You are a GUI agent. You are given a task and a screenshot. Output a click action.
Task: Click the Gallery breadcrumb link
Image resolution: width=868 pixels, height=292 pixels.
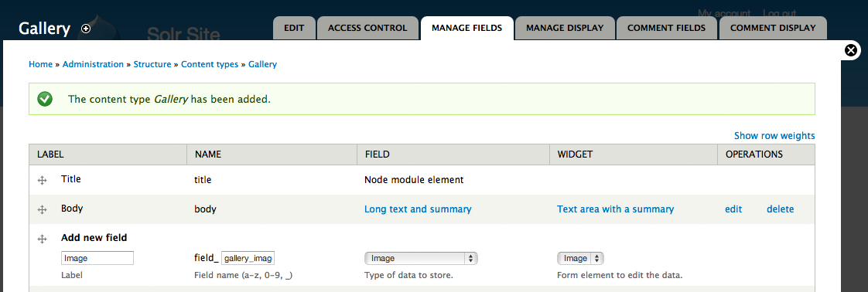tap(262, 64)
